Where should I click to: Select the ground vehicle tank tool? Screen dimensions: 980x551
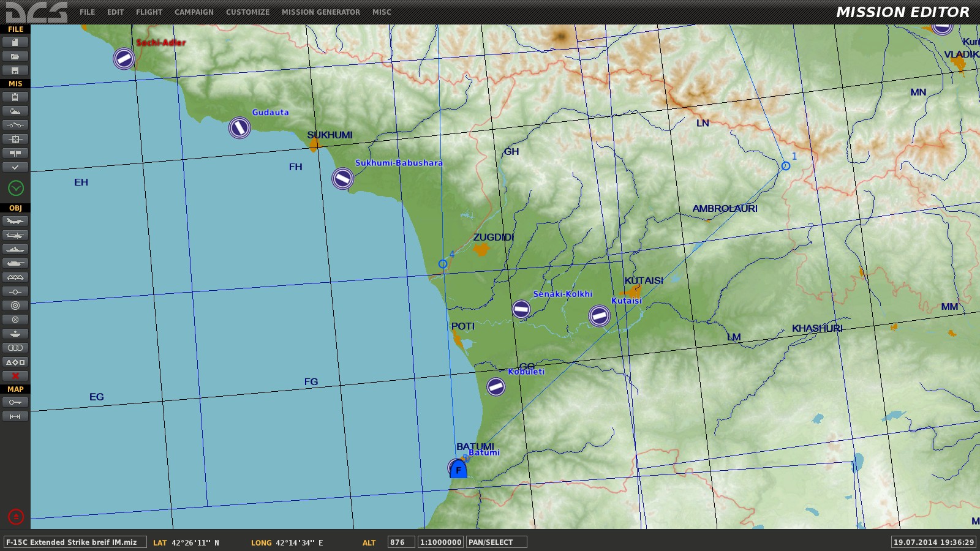[x=15, y=263]
